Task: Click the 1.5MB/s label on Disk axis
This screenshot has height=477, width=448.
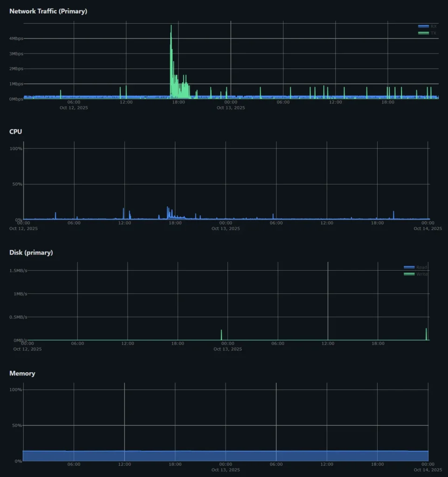Action: click(x=18, y=271)
